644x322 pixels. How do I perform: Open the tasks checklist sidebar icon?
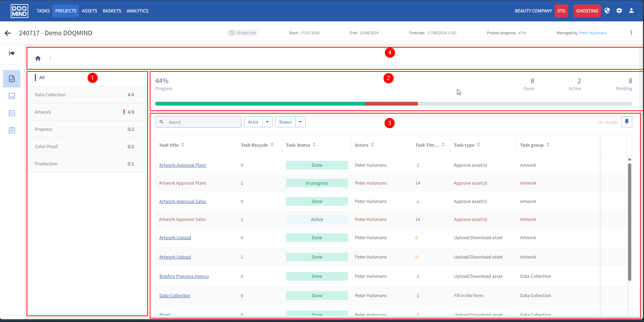tap(12, 79)
